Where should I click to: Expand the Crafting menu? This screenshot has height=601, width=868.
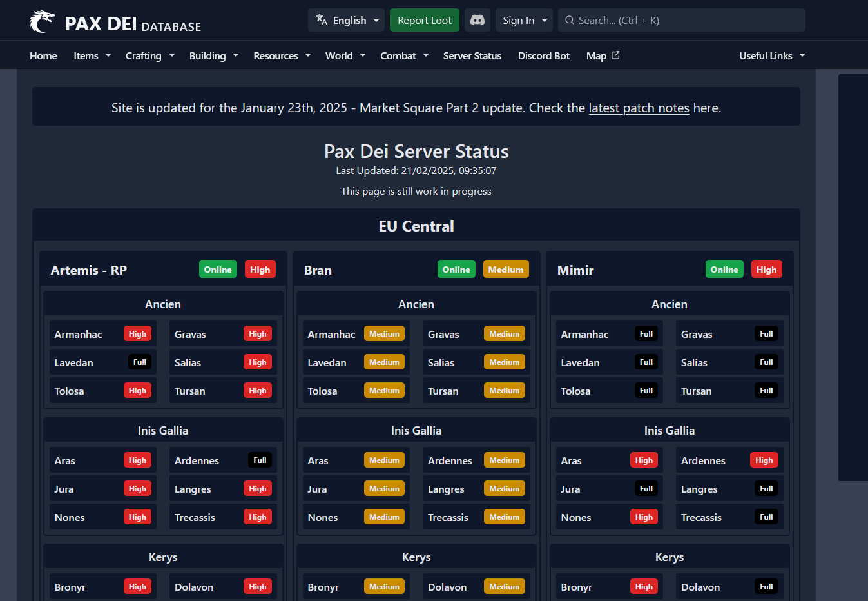(x=150, y=55)
